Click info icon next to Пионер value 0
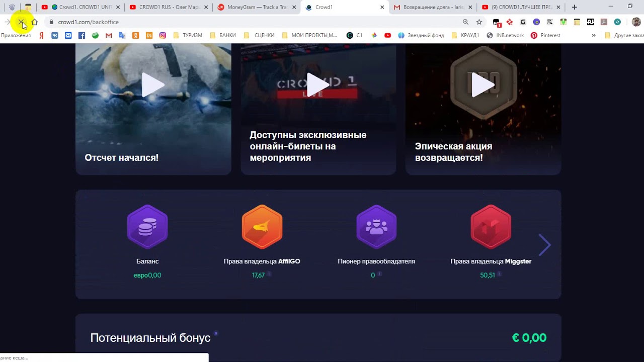 coord(379,274)
